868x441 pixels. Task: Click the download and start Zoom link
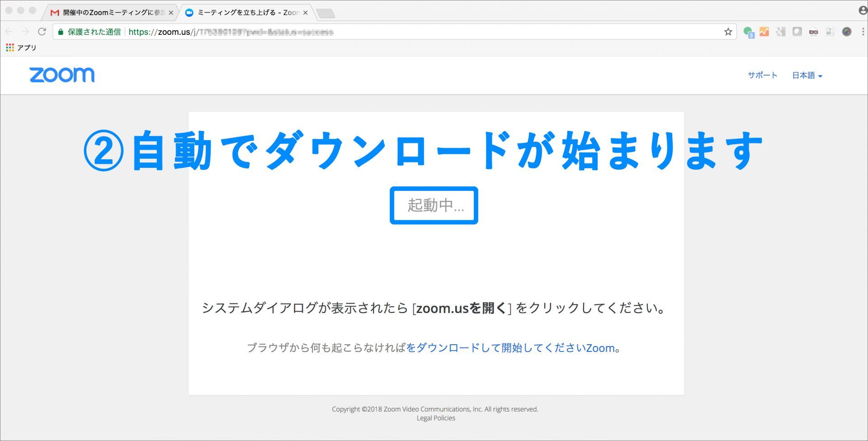[510, 348]
